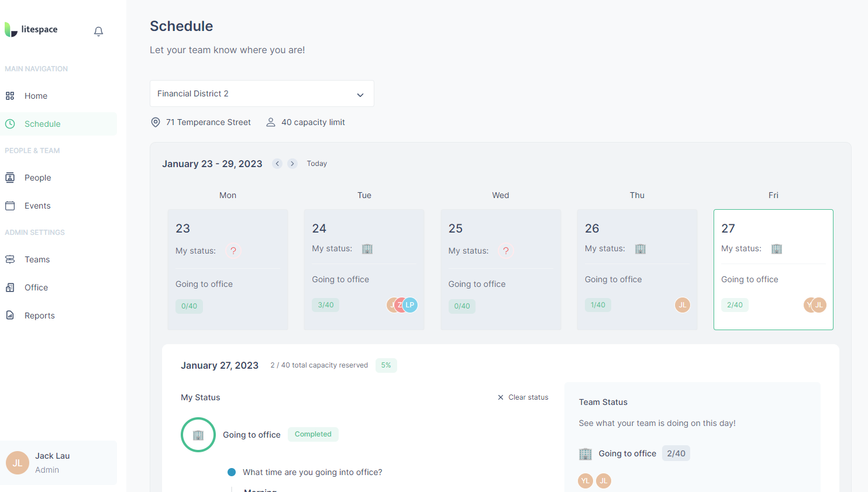Go to the Teams admin page
Screen dimensions: 868x492
(37, 259)
